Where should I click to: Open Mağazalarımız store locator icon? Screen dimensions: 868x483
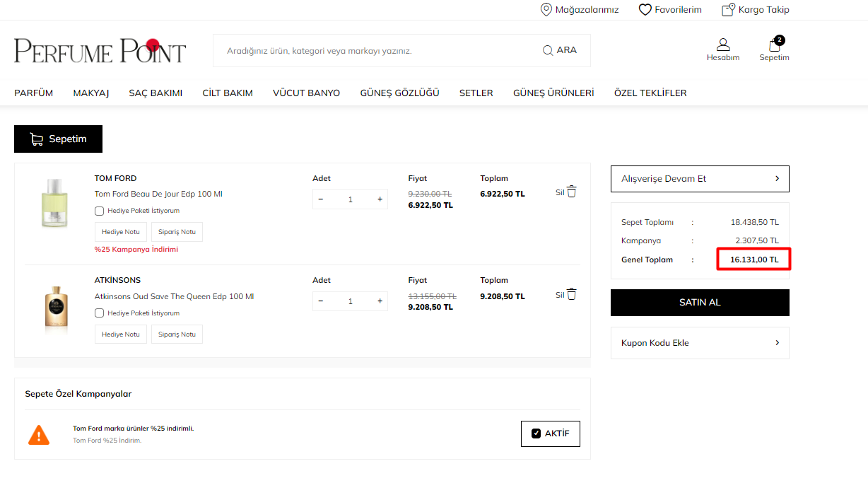[546, 9]
